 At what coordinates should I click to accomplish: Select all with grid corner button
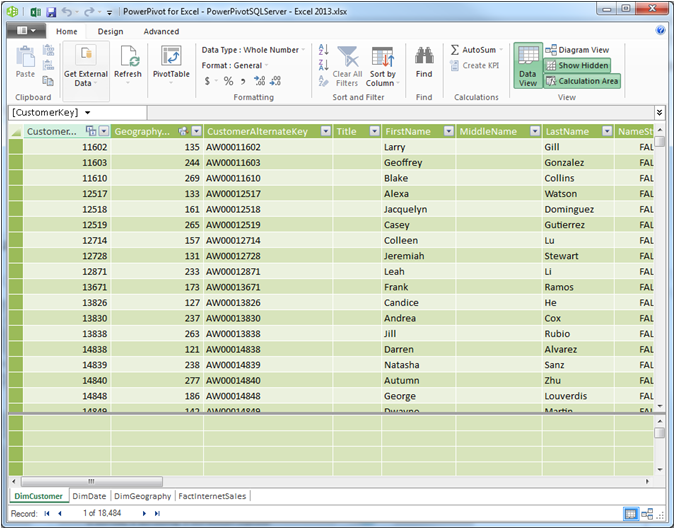tap(15, 131)
